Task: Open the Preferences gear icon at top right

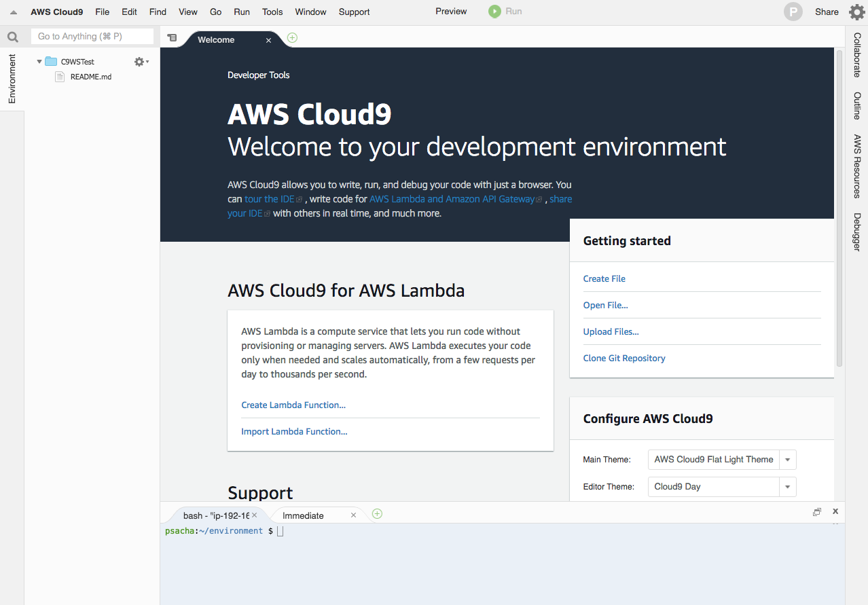Action: click(x=857, y=12)
